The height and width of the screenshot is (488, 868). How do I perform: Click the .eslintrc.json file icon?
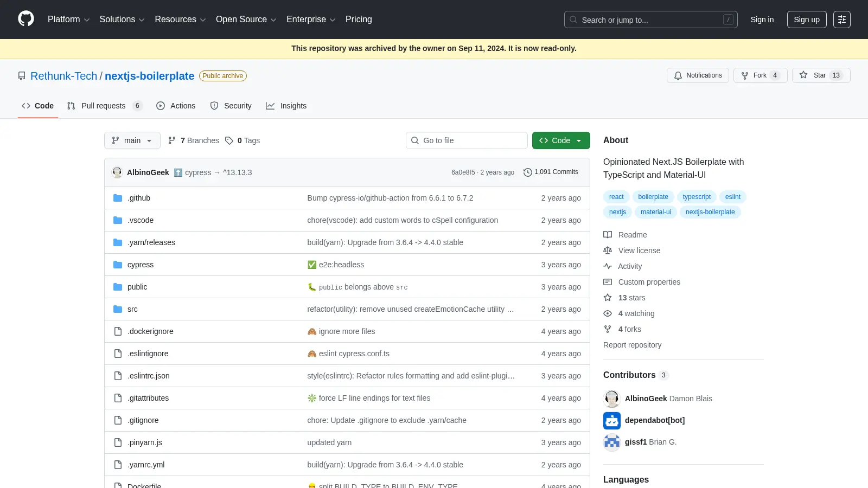pyautogui.click(x=118, y=376)
